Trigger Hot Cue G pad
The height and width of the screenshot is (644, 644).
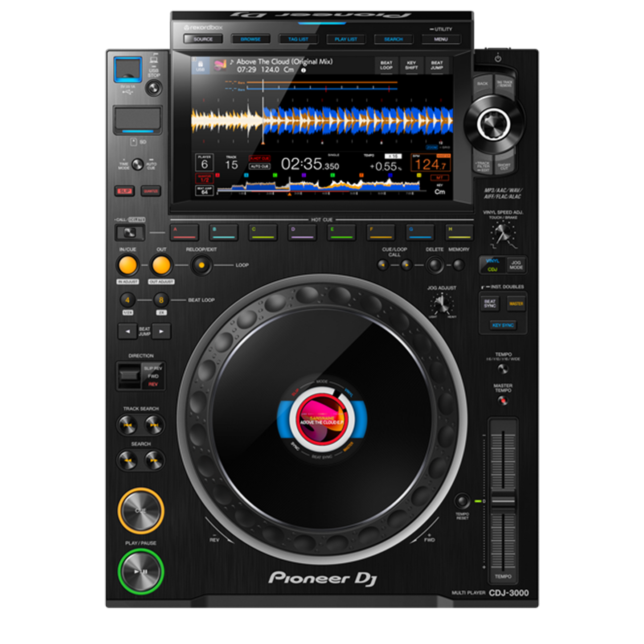[x=420, y=232]
